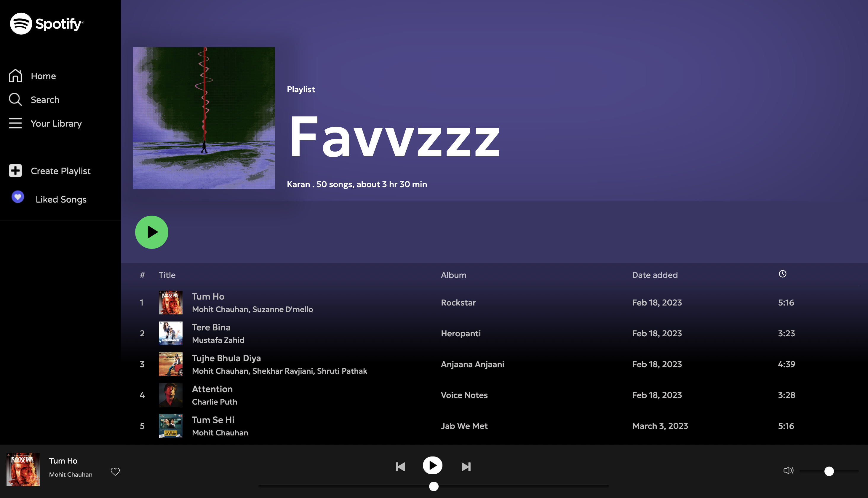
Task: Click the 3:28 duration cell
Action: click(786, 395)
